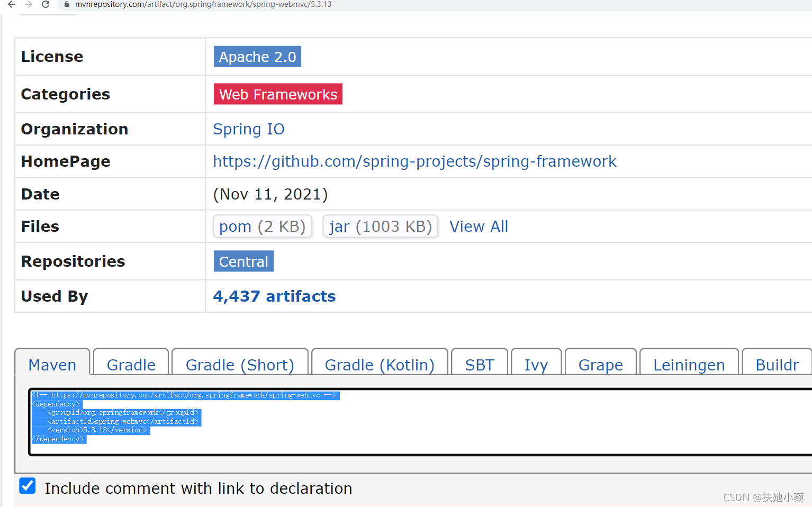Viewport: 812px width, 507px height.
Task: Open the Apache 2.0 license badge
Action: (257, 57)
